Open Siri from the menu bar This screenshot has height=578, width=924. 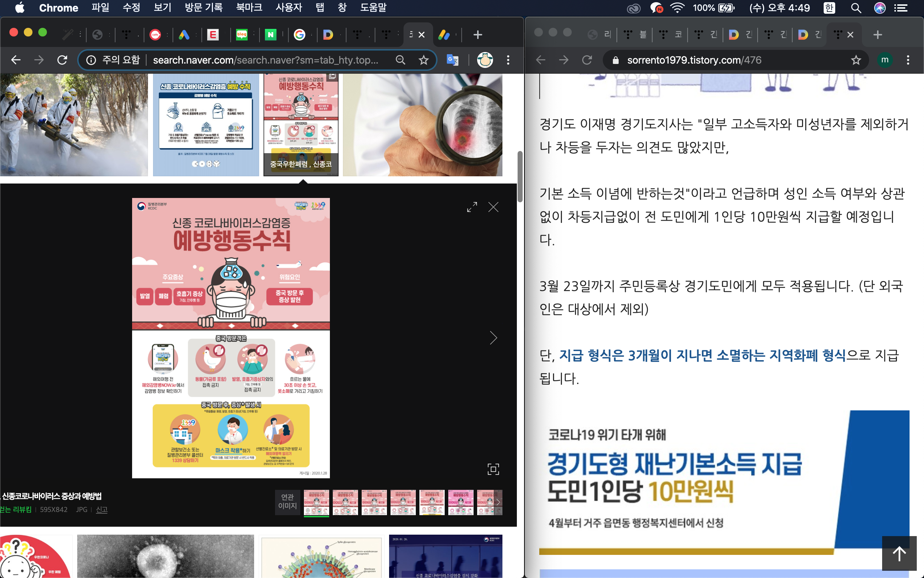[880, 8]
